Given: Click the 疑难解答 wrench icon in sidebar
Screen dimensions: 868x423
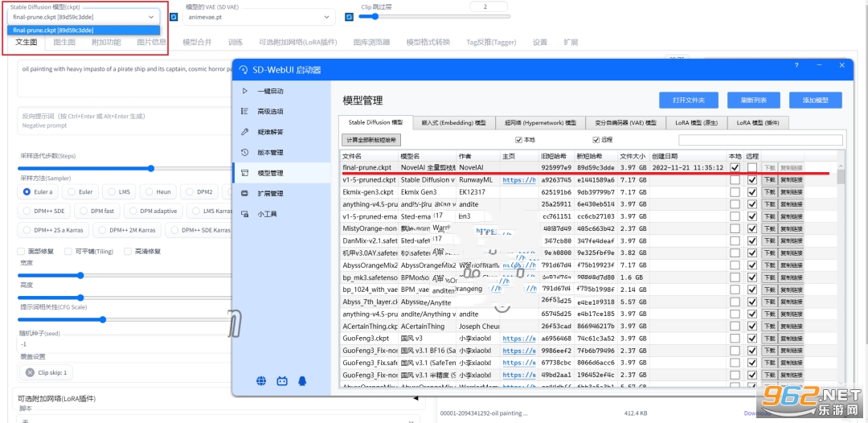Looking at the screenshot, I should click(244, 132).
